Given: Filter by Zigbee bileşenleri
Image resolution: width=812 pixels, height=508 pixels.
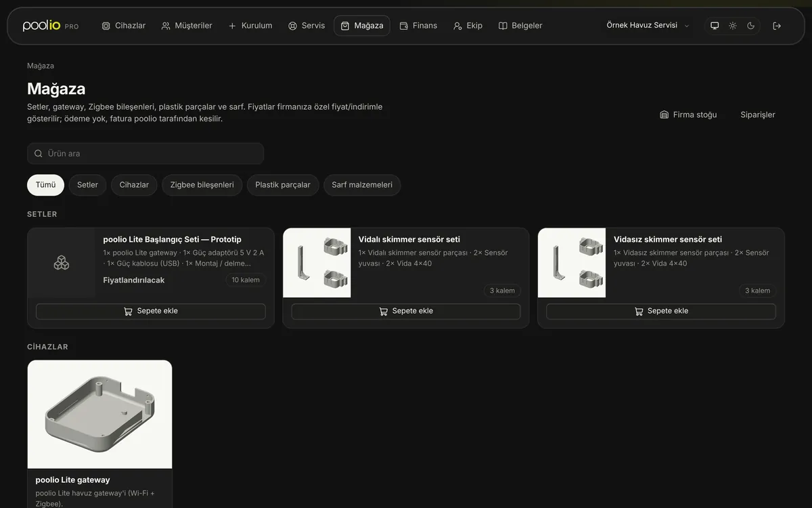Looking at the screenshot, I should (x=202, y=185).
